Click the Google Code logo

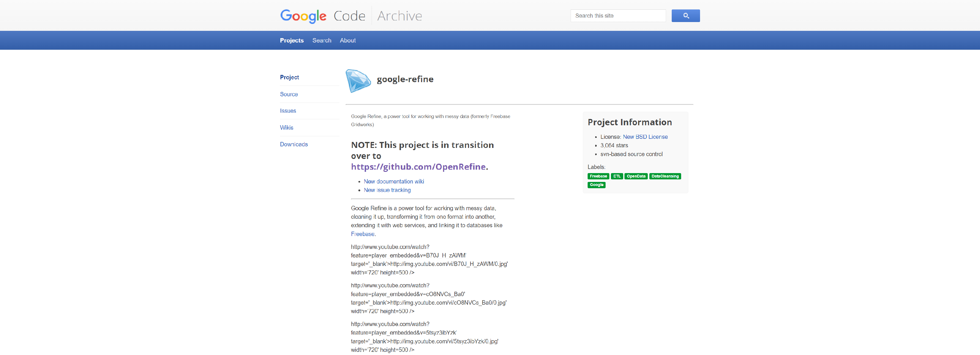coord(322,16)
